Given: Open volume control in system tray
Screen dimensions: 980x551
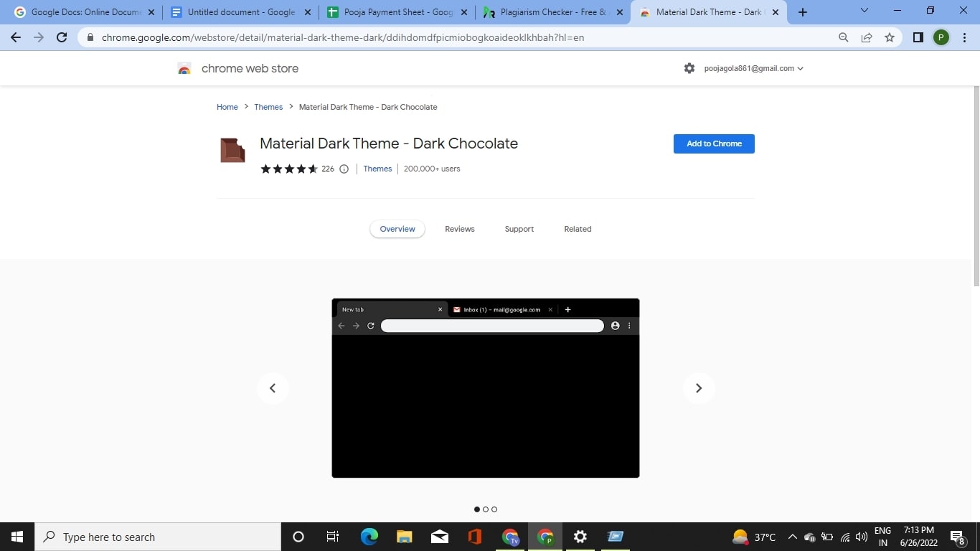Looking at the screenshot, I should click(862, 537).
